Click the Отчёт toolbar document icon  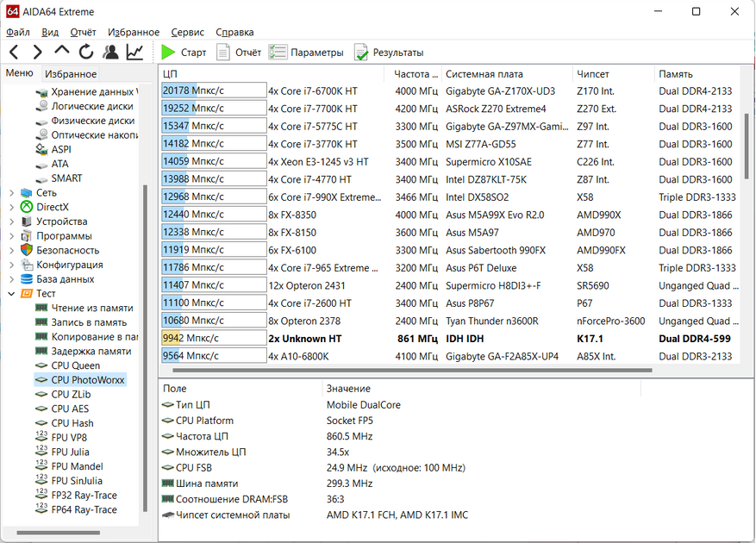(x=223, y=53)
